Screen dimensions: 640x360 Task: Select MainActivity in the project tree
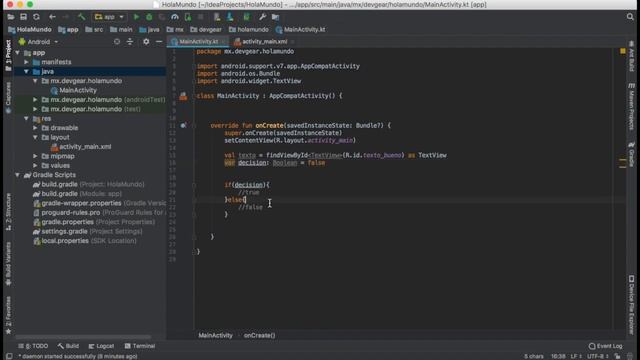point(74,90)
